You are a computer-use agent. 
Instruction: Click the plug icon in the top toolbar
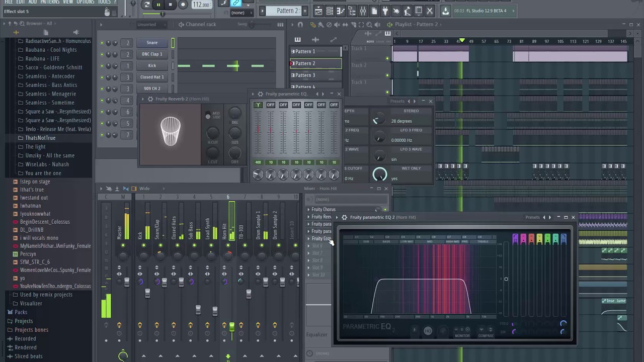(x=385, y=11)
